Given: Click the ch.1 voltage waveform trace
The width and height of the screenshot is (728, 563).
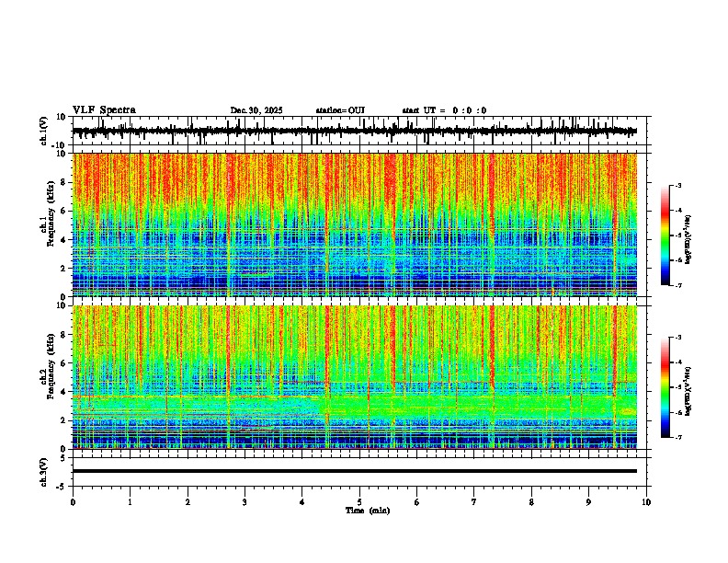Looking at the screenshot, I should pos(355,131).
